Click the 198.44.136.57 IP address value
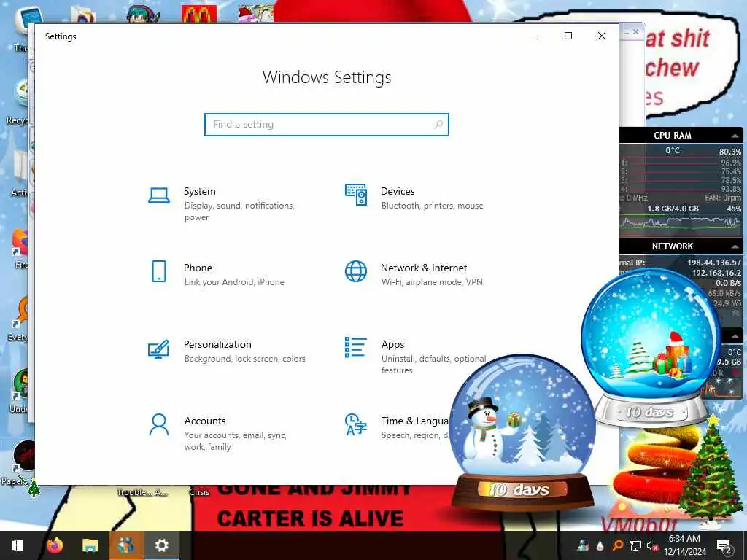 point(714,262)
